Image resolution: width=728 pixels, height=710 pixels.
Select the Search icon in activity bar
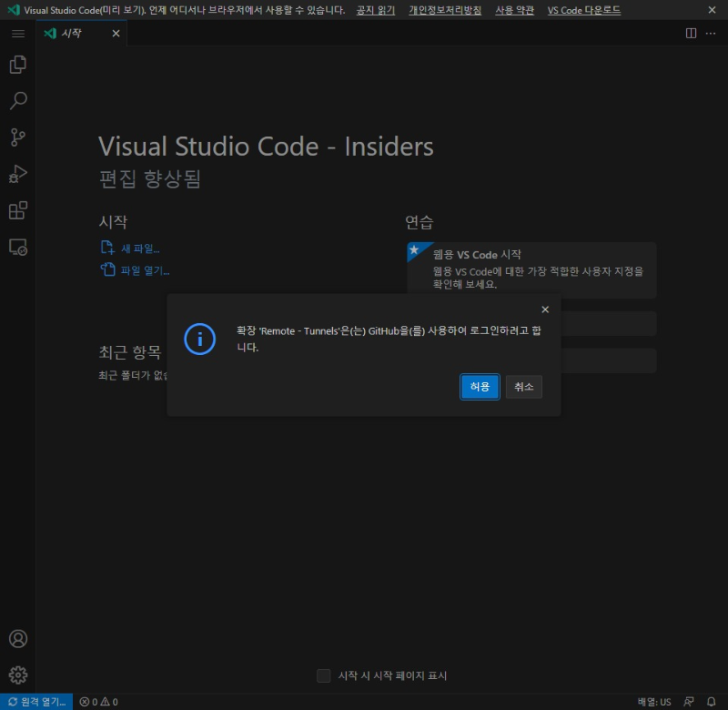pyautogui.click(x=17, y=101)
